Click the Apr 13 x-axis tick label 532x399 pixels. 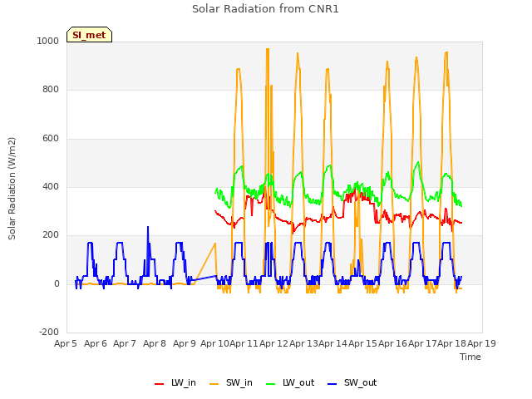(x=303, y=343)
